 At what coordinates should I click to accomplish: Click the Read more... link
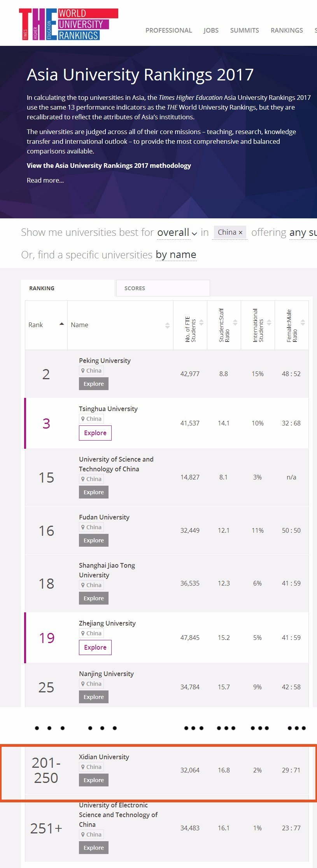coord(45,180)
